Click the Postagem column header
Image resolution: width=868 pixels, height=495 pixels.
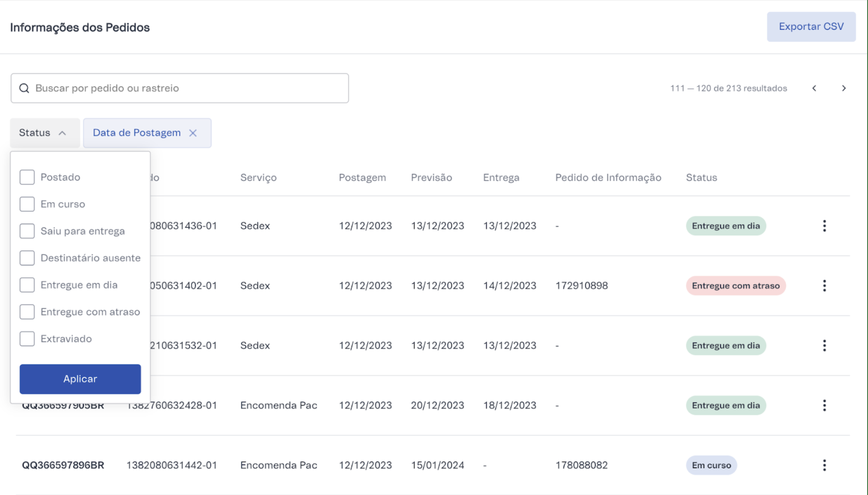362,177
